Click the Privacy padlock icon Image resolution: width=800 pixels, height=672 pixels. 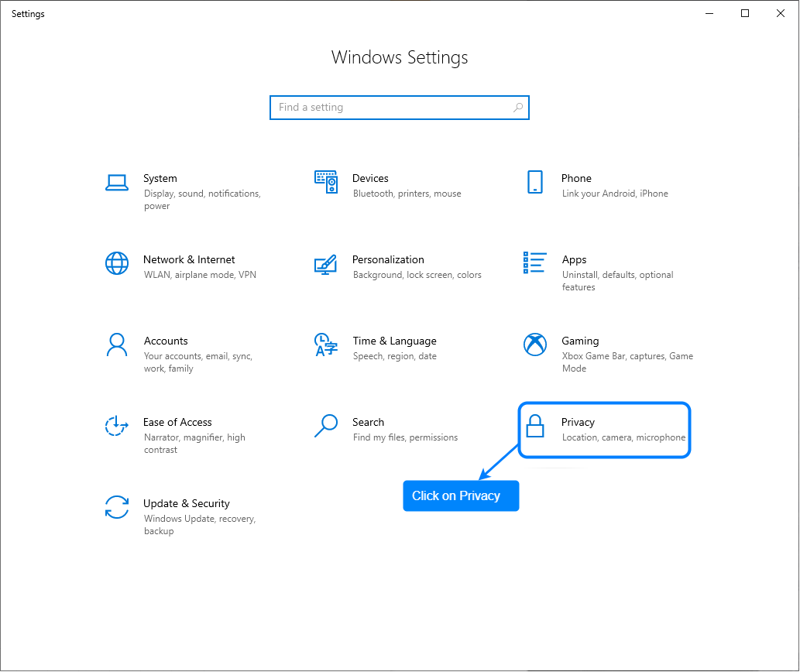534,426
